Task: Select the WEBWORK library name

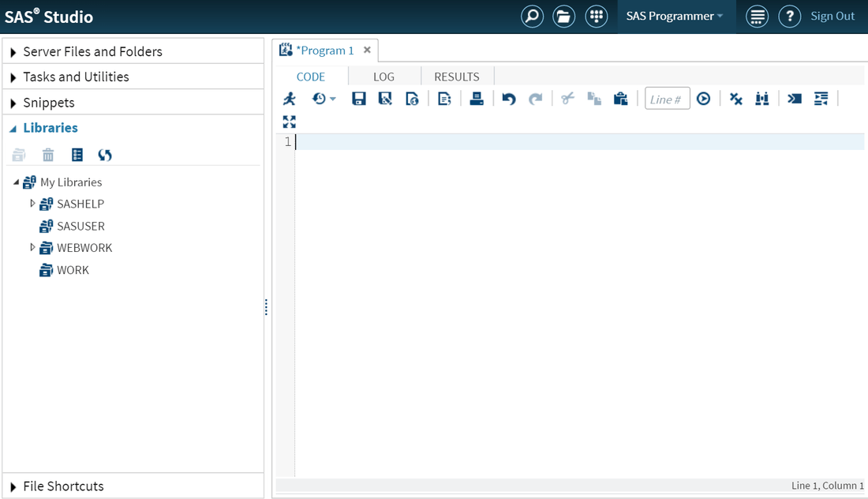Action: 84,248
